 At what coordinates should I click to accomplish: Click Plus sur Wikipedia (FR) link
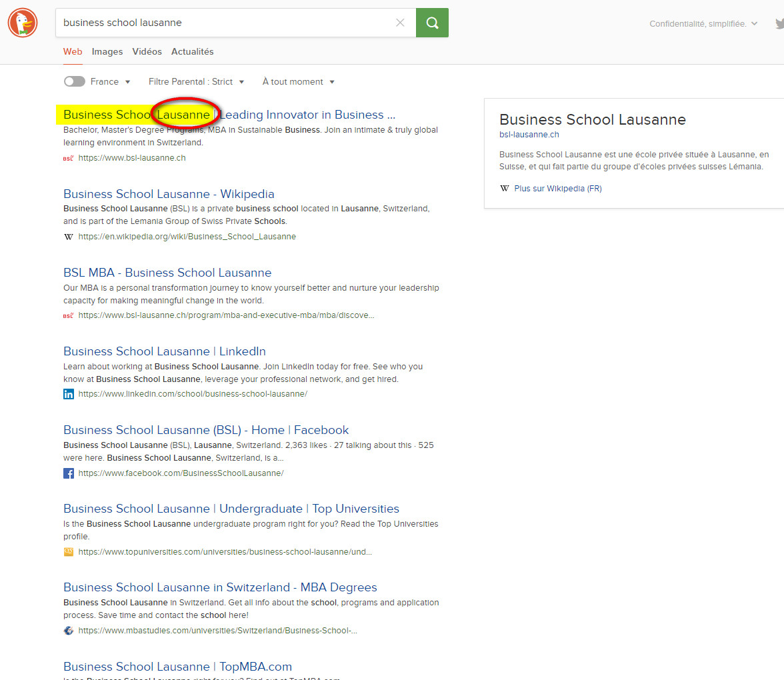click(557, 189)
